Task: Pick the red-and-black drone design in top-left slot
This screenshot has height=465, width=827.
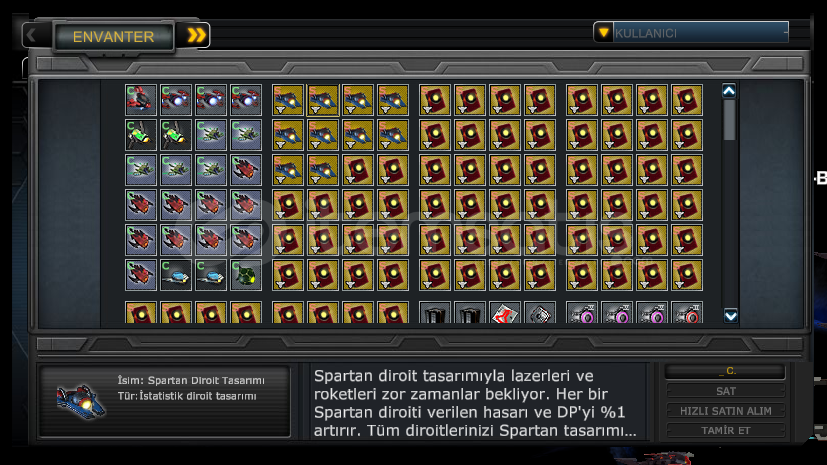Action: (141, 100)
